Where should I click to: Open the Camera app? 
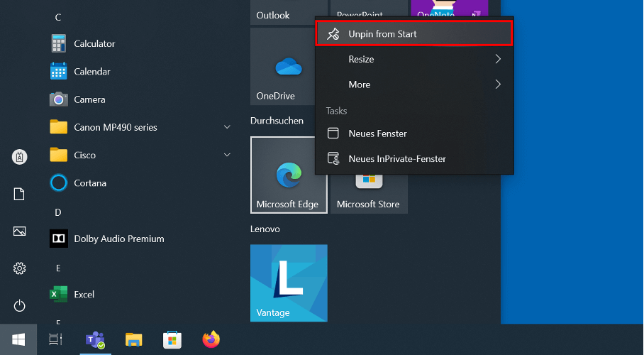click(x=89, y=99)
